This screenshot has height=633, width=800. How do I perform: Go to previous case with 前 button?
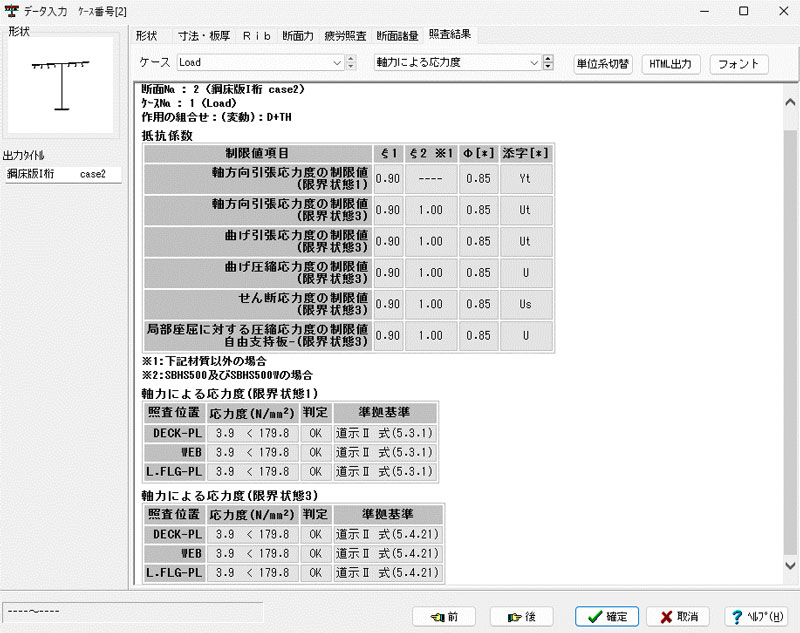coord(444,617)
